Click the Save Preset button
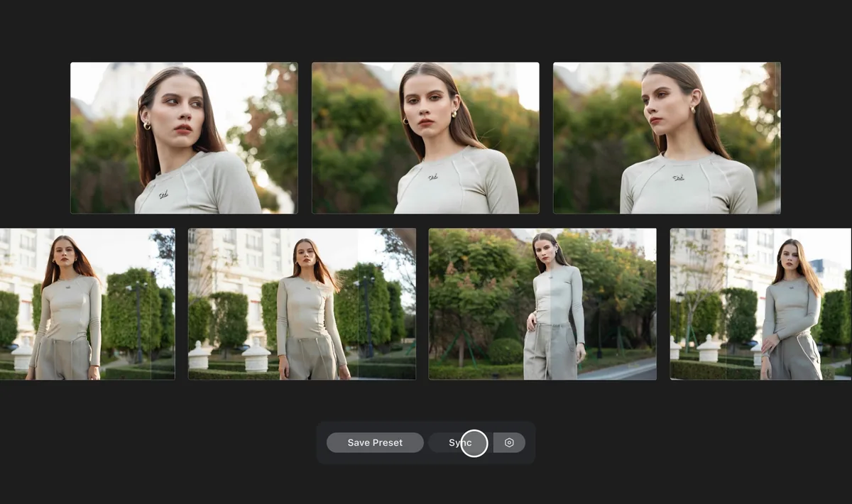This screenshot has height=504, width=852. pyautogui.click(x=375, y=442)
